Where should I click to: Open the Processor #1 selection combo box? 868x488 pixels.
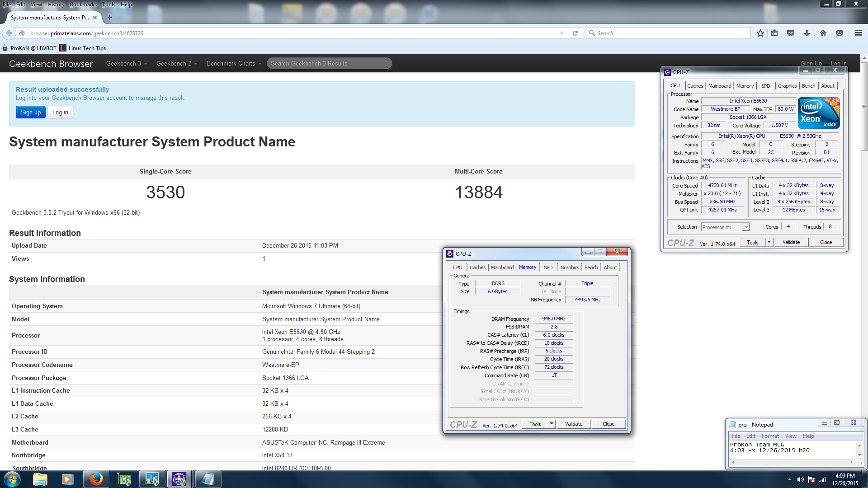click(725, 227)
